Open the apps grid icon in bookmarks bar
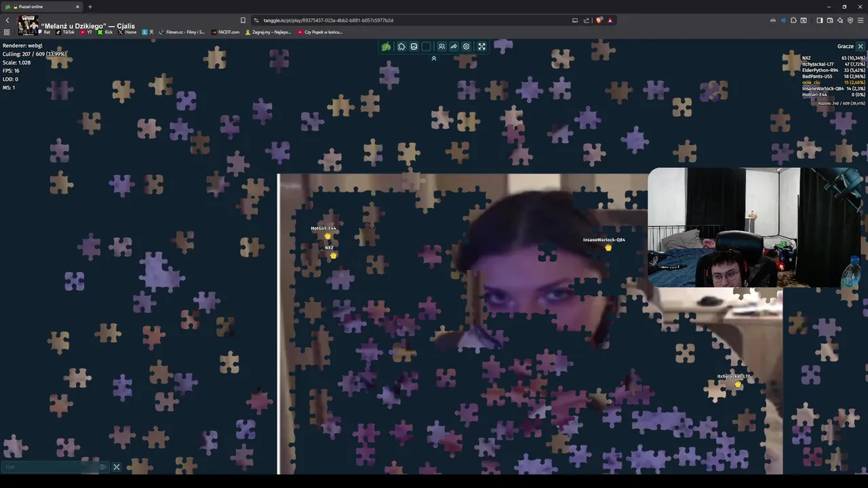 click(7, 32)
